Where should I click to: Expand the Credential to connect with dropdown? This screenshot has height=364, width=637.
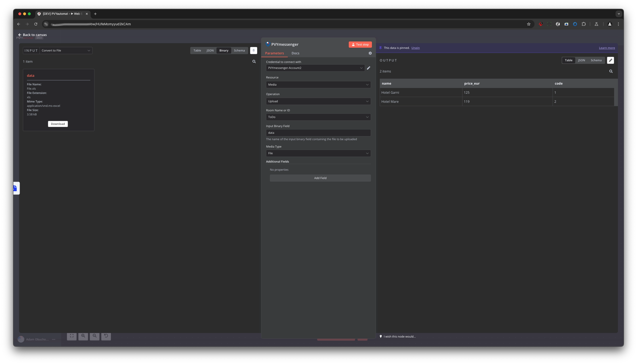pyautogui.click(x=315, y=68)
